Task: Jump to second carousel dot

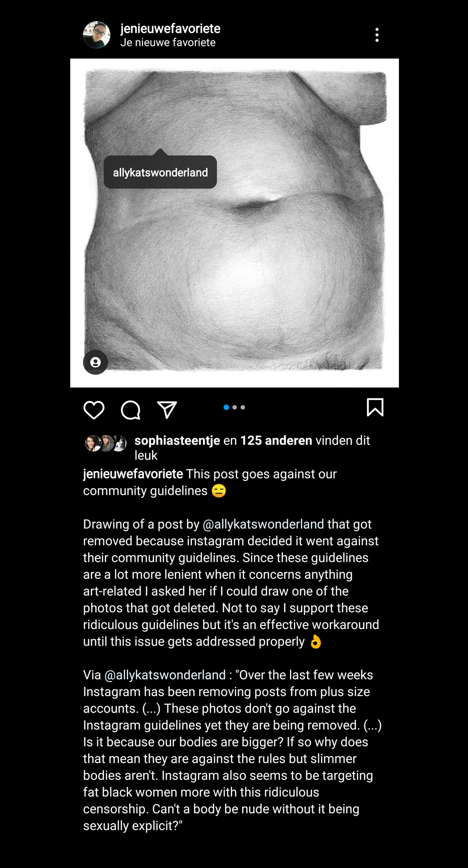Action: (234, 407)
